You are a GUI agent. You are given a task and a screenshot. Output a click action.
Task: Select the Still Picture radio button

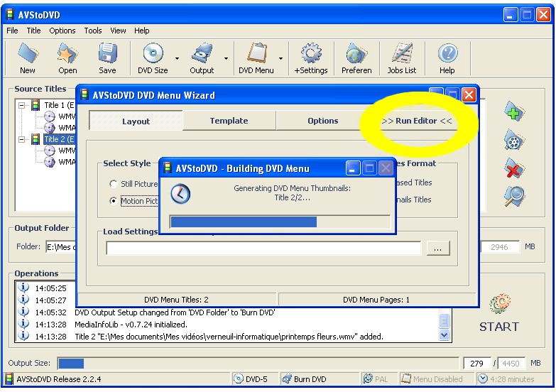[114, 184]
